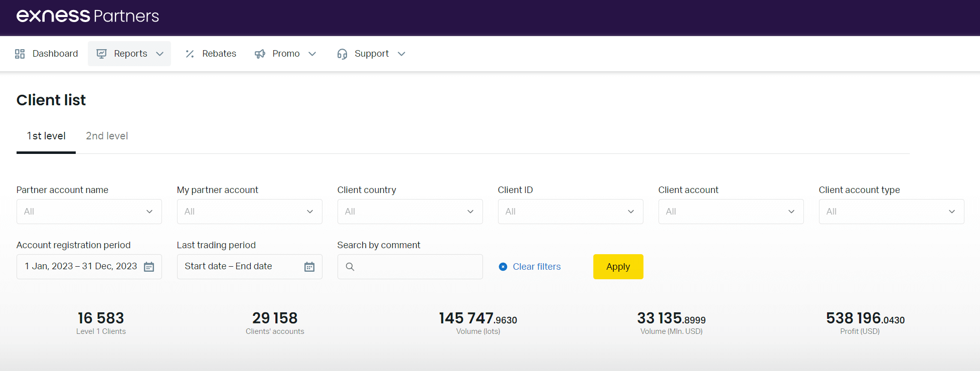Image resolution: width=980 pixels, height=371 pixels.
Task: Expand the Promo menu chevron
Action: pos(312,54)
